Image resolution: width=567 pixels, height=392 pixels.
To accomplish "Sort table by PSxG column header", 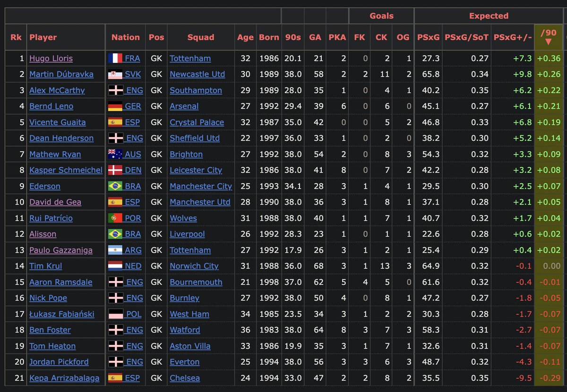I will coord(429,37).
